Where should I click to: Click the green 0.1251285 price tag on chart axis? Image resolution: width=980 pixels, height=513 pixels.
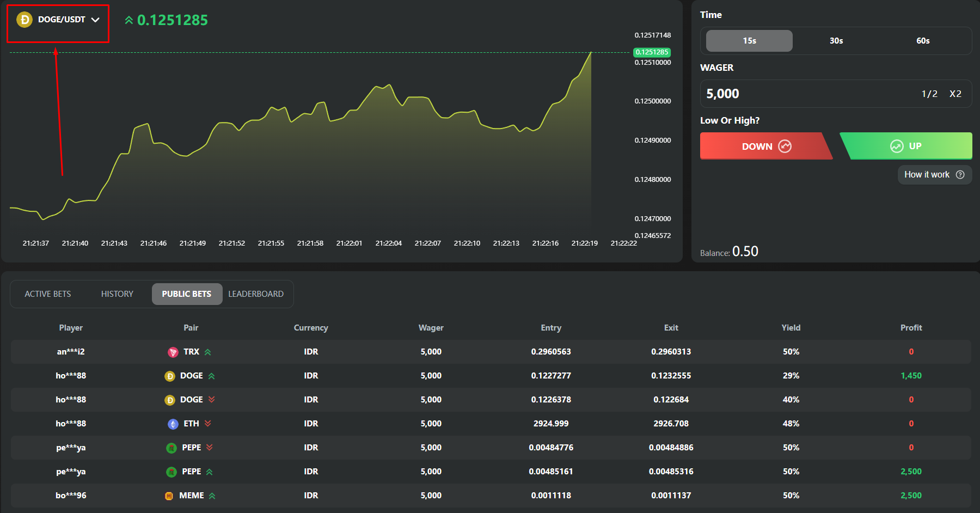tap(652, 52)
